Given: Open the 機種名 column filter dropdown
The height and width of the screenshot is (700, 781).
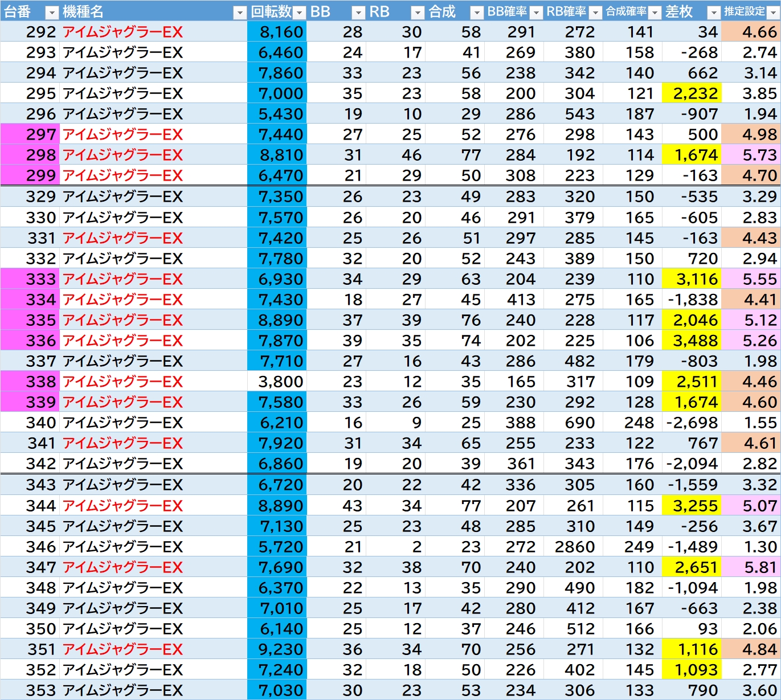Looking at the screenshot, I should point(240,12).
